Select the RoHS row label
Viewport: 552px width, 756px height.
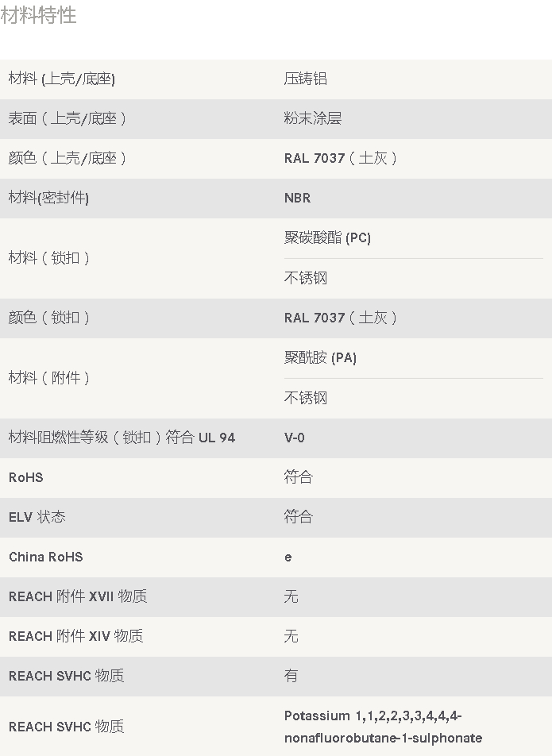tap(26, 477)
